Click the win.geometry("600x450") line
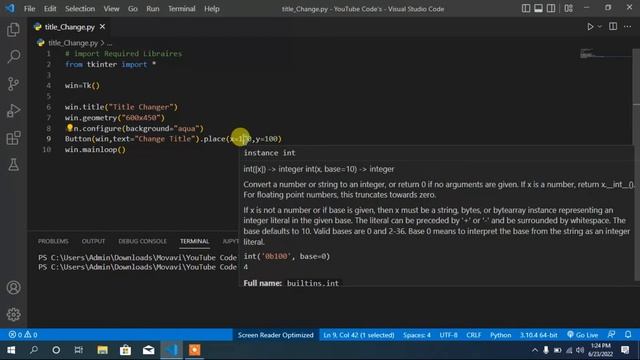This screenshot has height=360, width=640. tap(114, 118)
